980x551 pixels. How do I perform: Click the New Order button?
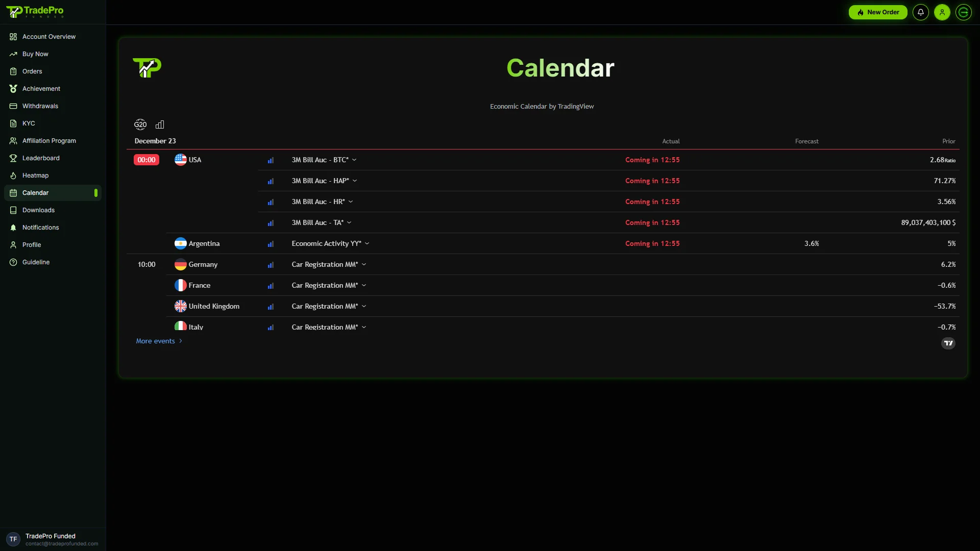click(878, 12)
